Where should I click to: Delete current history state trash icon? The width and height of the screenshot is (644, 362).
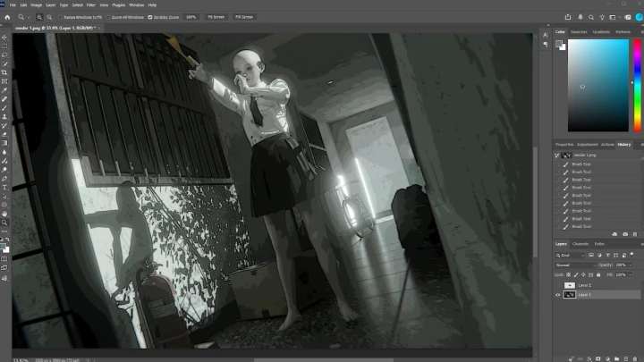click(x=635, y=234)
